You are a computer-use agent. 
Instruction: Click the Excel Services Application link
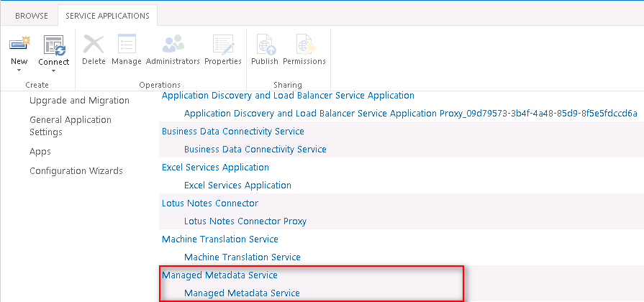point(215,168)
